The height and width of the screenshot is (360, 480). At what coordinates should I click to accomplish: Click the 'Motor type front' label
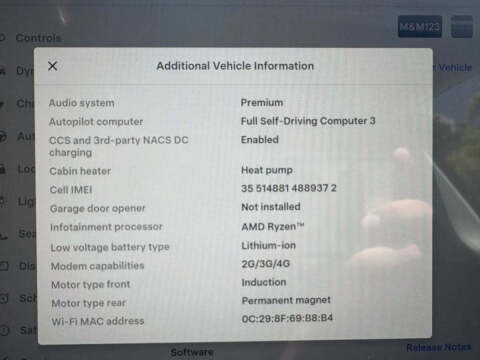[x=91, y=284]
